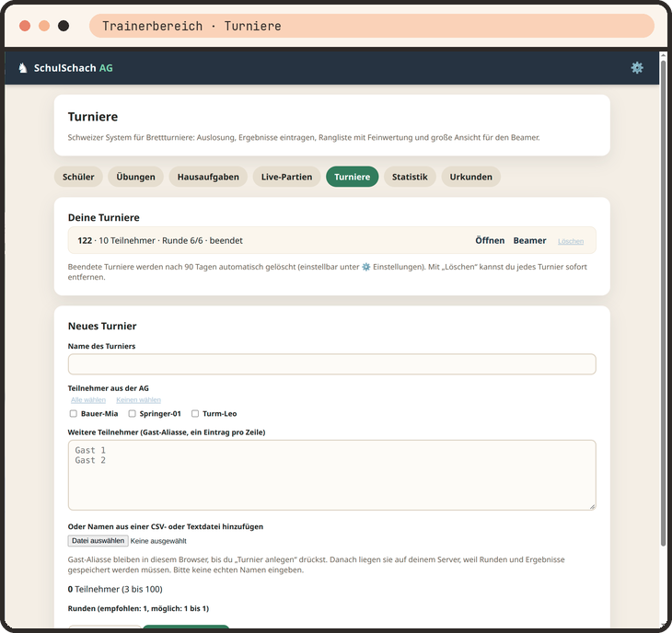Click the black window maximize dot
The width and height of the screenshot is (672, 633).
pyautogui.click(x=64, y=26)
